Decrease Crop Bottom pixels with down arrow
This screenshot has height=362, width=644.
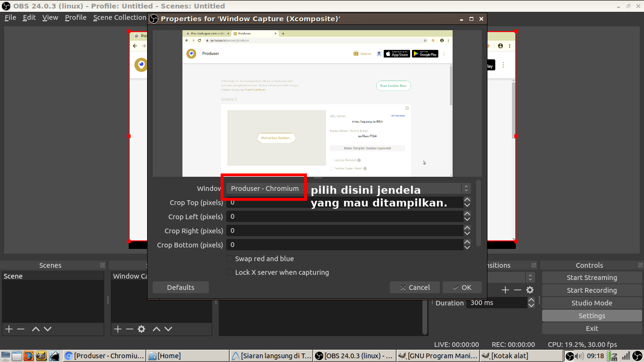tap(467, 247)
